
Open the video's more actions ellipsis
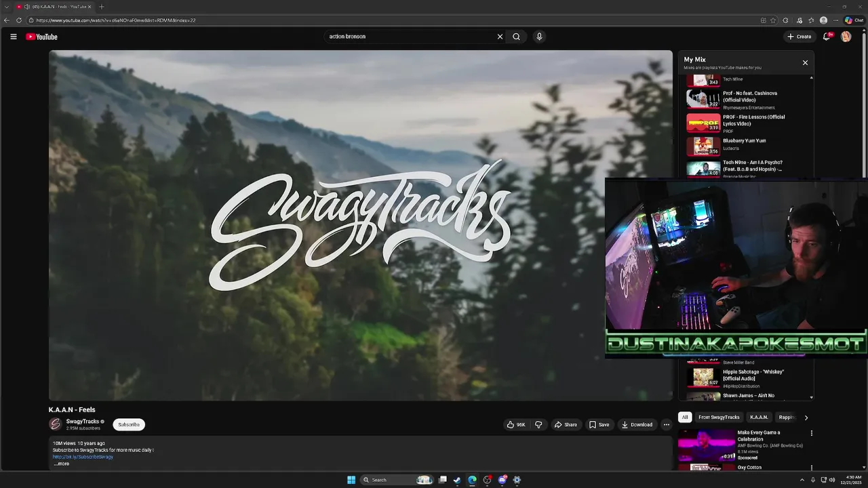(x=666, y=425)
